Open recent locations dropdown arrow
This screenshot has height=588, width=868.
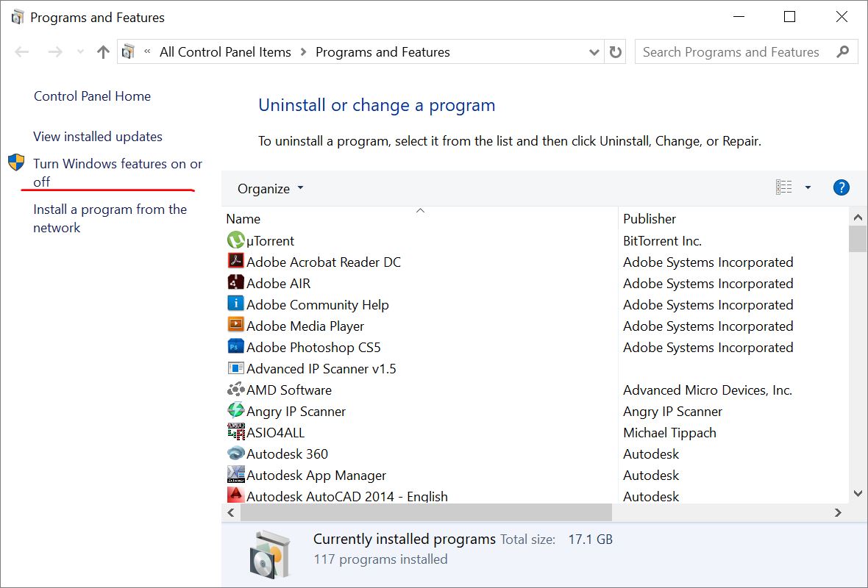[80, 52]
